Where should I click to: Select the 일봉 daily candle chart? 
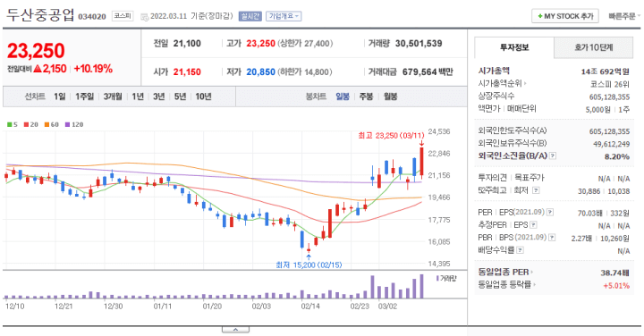342,97
